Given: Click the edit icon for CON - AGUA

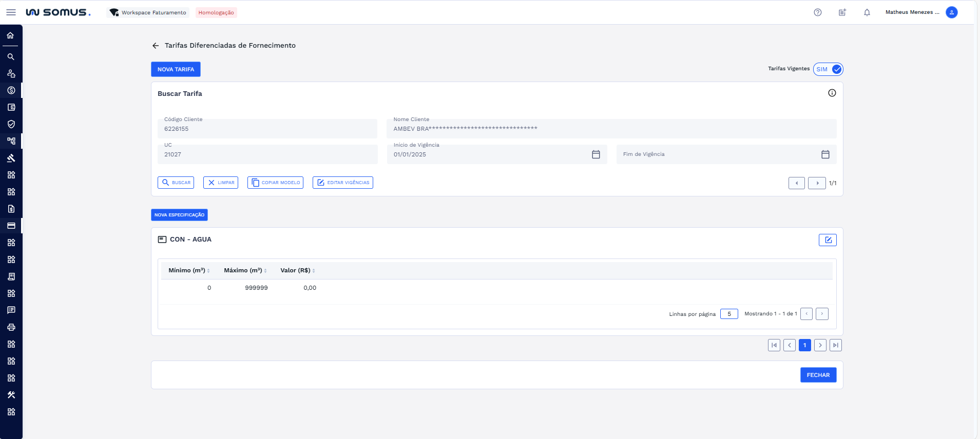Looking at the screenshot, I should 828,240.
